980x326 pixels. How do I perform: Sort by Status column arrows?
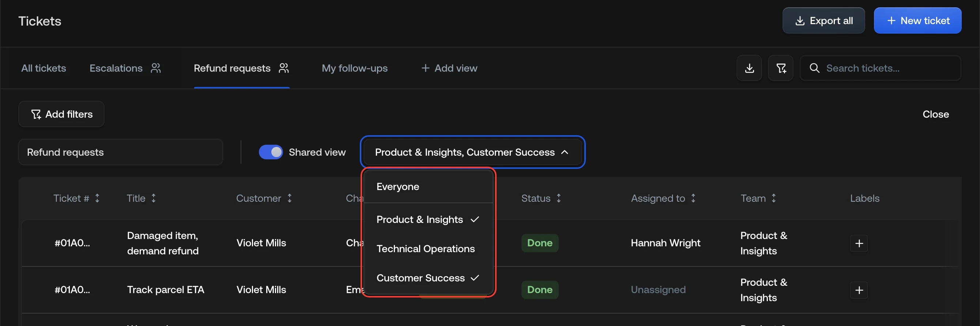coord(558,198)
